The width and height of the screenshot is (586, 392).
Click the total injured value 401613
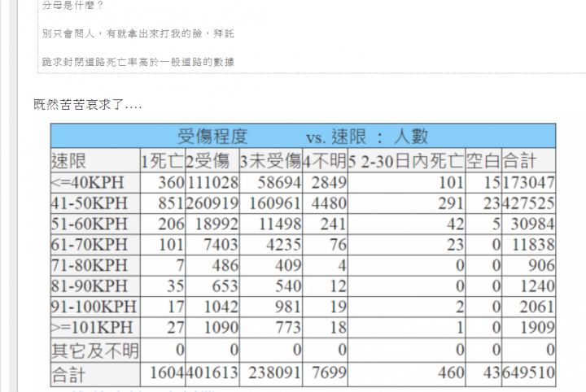coord(212,372)
